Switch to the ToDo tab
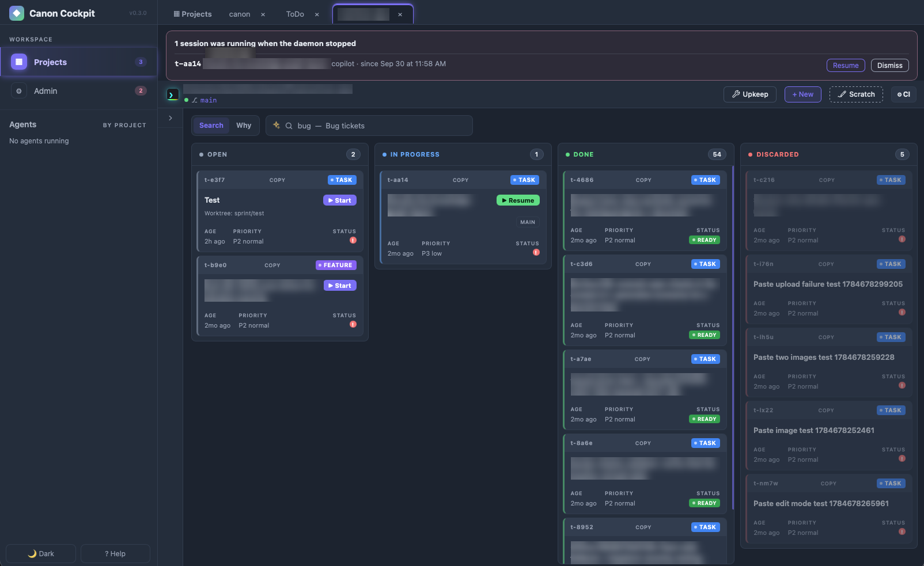This screenshot has height=566, width=924. [x=295, y=14]
